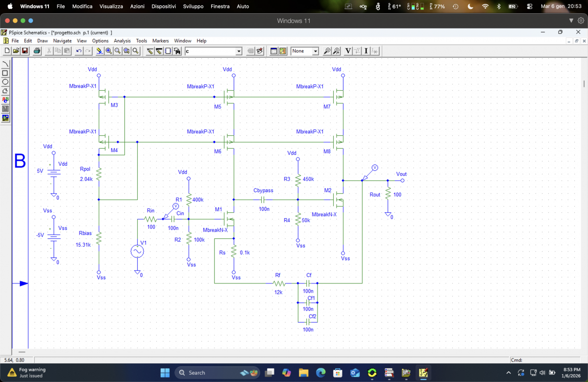Toggle macOS Do Not Disturb moon icon
The image size is (588, 382).
coord(470,6)
